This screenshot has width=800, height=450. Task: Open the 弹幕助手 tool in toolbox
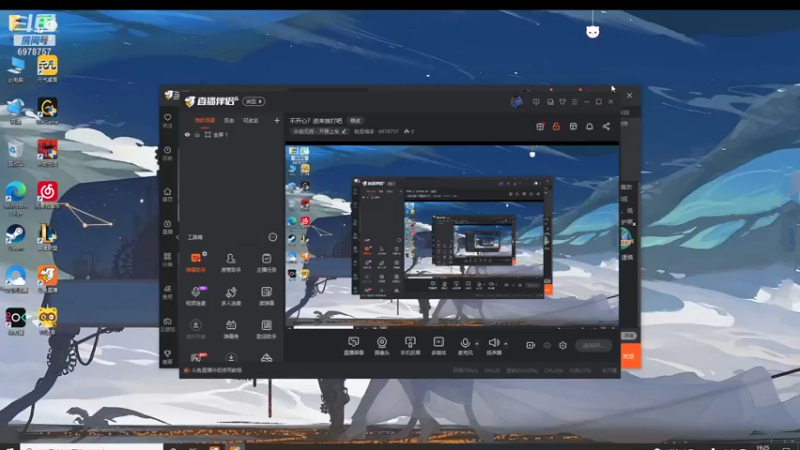click(x=196, y=259)
